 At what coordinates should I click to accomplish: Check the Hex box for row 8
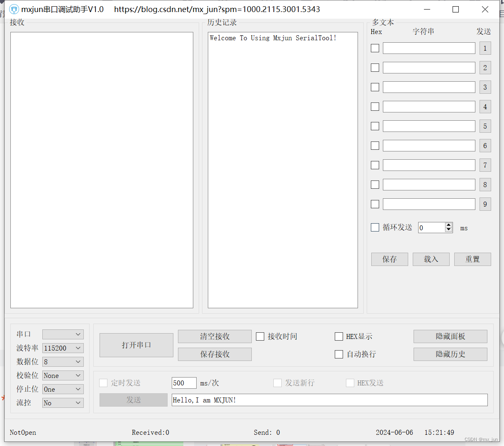click(375, 185)
